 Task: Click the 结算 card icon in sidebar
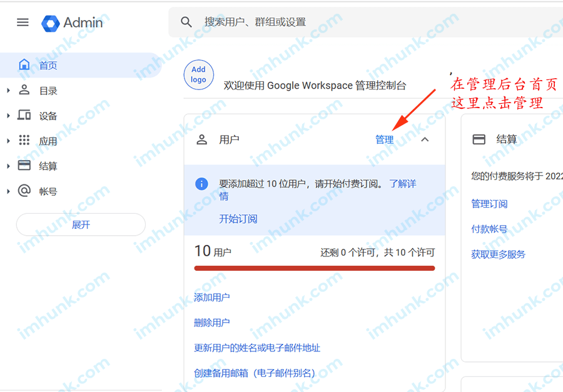coord(24,165)
